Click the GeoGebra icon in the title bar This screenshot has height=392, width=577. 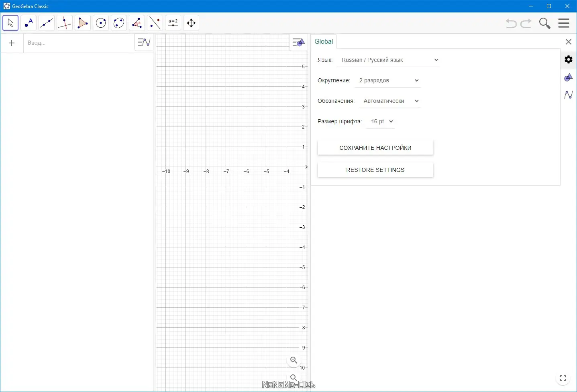6,6
